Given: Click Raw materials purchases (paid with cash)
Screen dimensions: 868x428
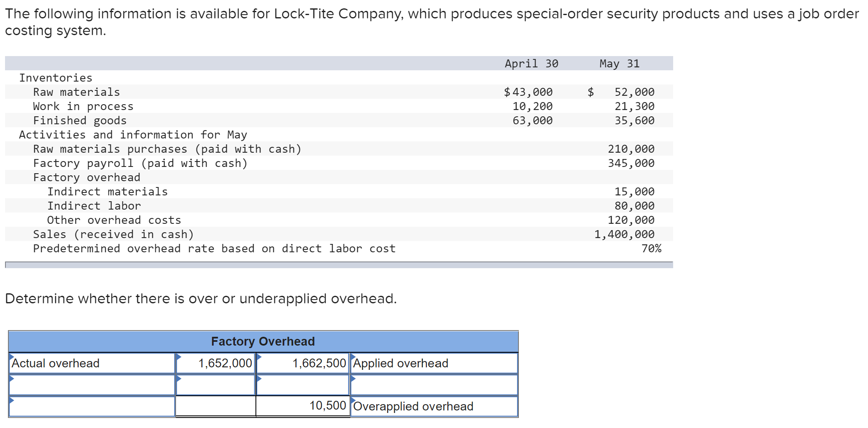Looking at the screenshot, I should (x=167, y=149).
